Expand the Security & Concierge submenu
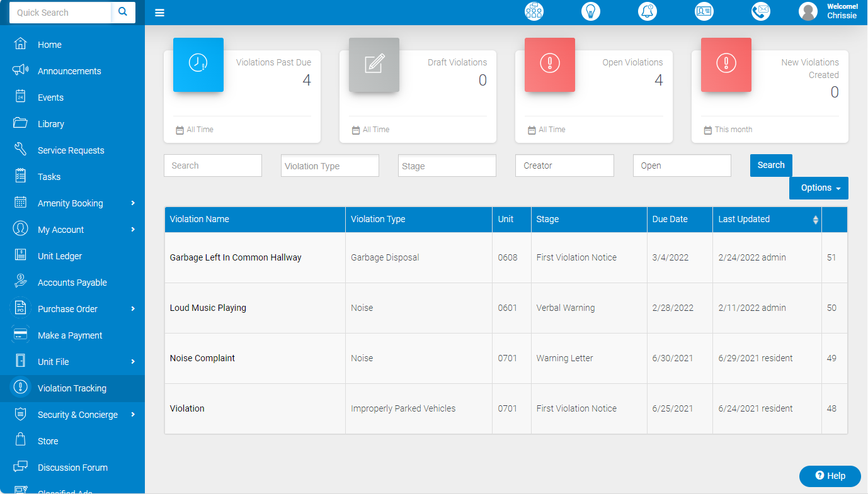Image resolution: width=868 pixels, height=494 pixels. pos(133,414)
